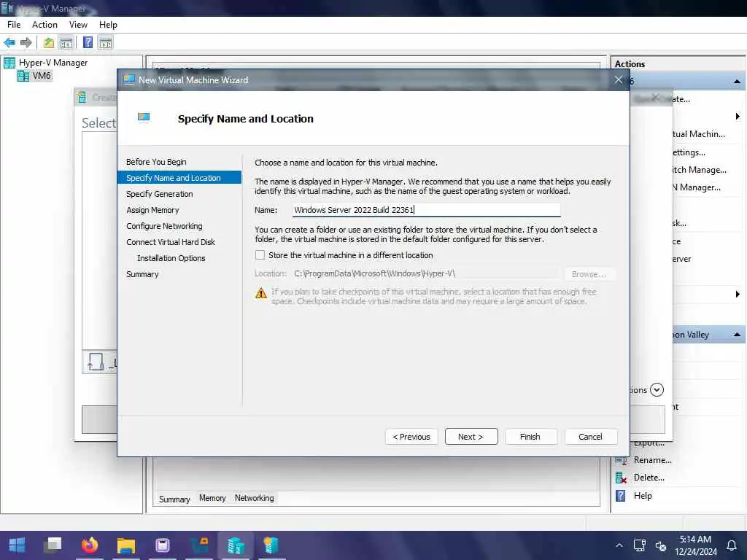Open the View menu
Image resolution: width=747 pixels, height=560 pixels.
tap(78, 25)
